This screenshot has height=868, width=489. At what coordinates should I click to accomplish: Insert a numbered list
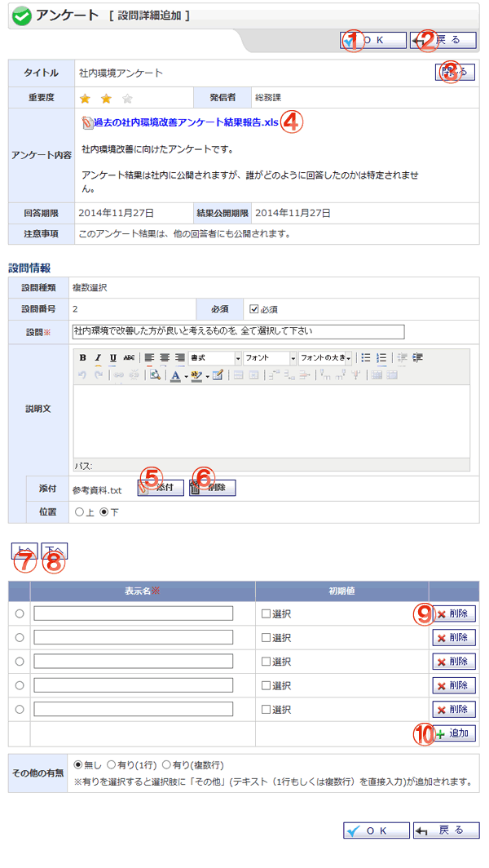point(381,357)
